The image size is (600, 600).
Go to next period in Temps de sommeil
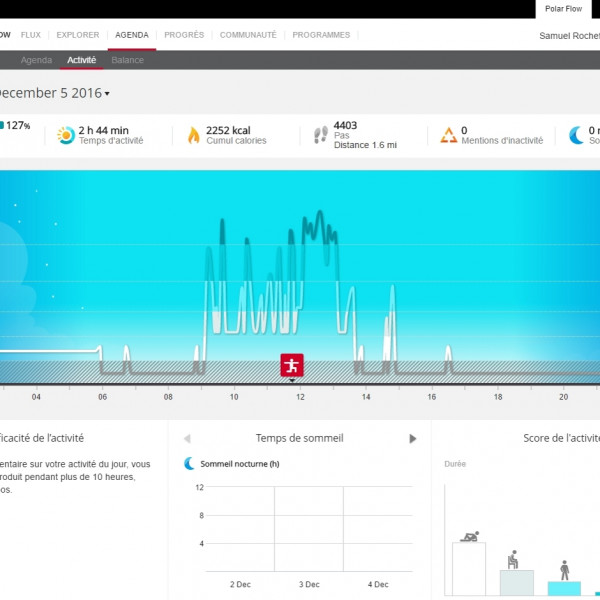coord(413,439)
